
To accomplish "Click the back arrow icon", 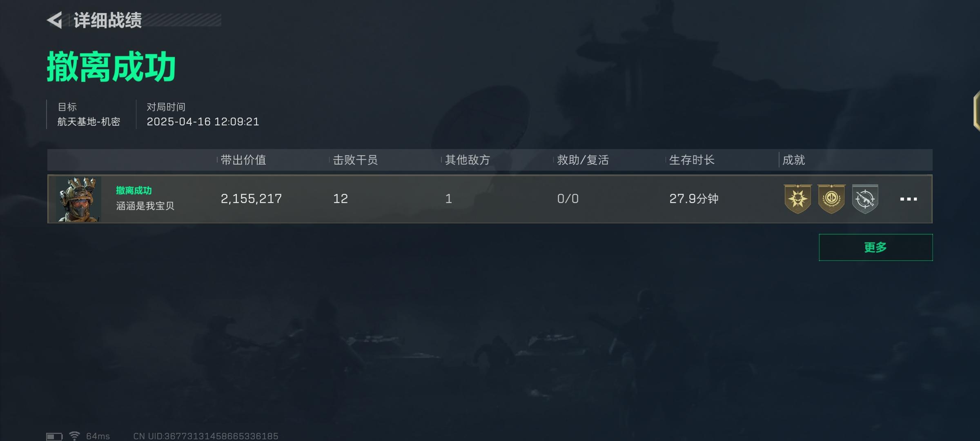I will click(55, 20).
